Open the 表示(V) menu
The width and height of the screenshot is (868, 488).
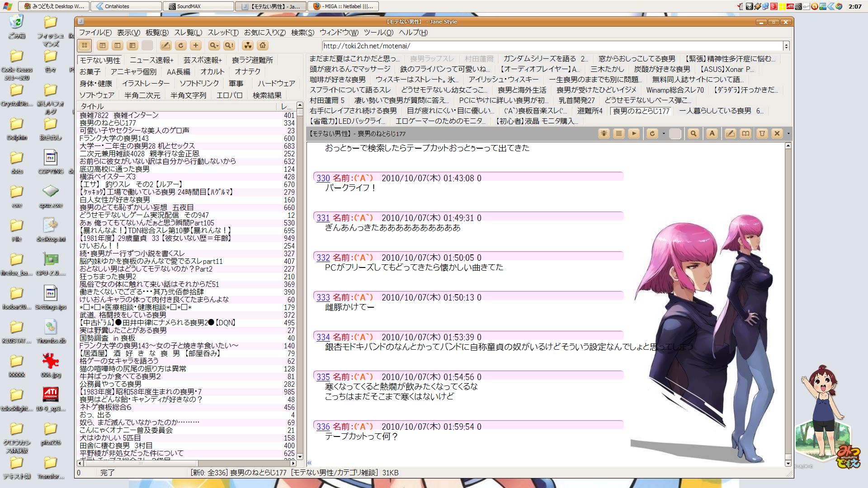pyautogui.click(x=128, y=33)
